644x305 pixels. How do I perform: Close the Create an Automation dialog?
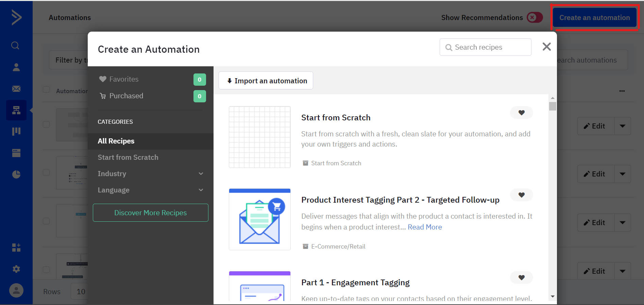coord(546,47)
